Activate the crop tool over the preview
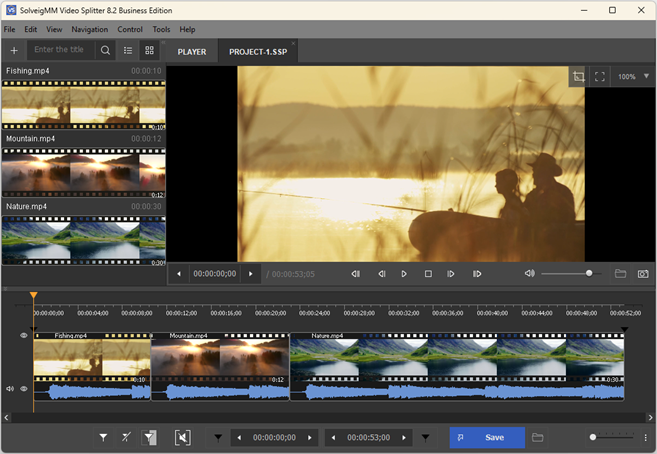Viewport: 657px width, 454px height. click(x=579, y=77)
